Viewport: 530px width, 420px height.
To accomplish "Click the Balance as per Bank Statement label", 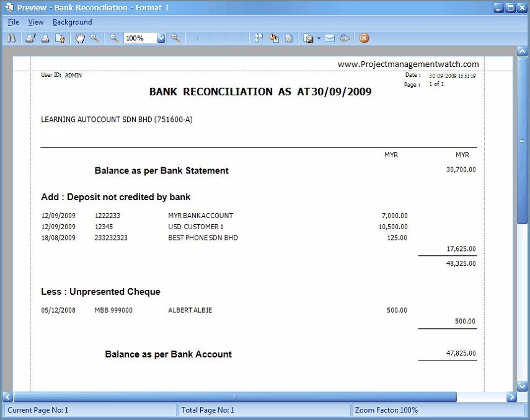I will pyautogui.click(x=162, y=170).
